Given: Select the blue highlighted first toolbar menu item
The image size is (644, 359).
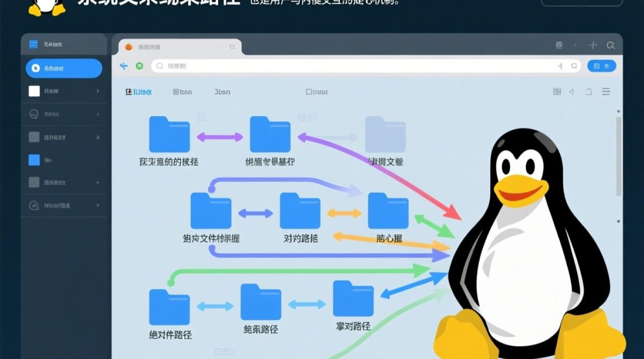Looking at the screenshot, I should pyautogui.click(x=138, y=92).
